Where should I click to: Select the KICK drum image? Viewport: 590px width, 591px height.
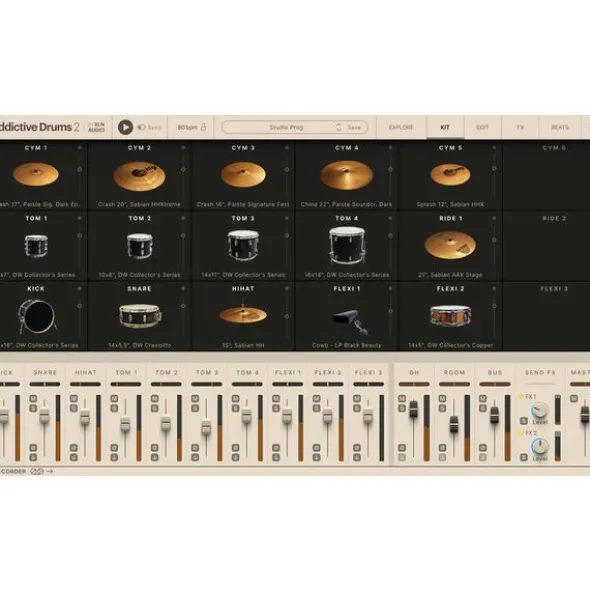pyautogui.click(x=37, y=316)
